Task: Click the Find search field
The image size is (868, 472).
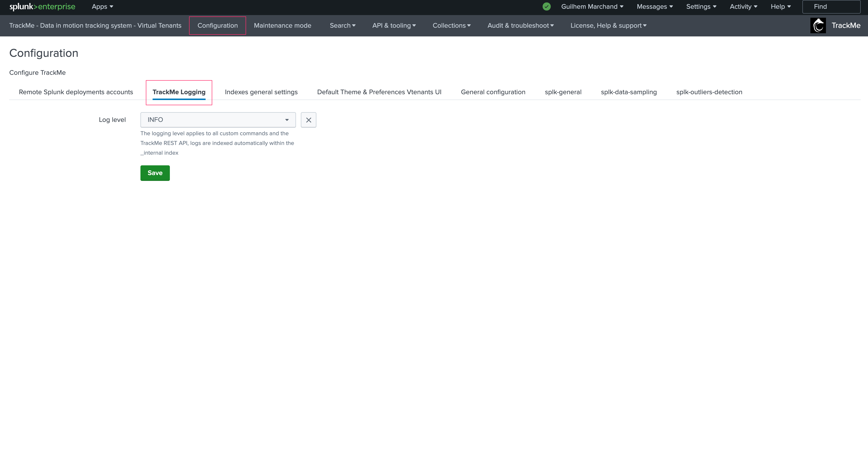Action: coord(831,6)
